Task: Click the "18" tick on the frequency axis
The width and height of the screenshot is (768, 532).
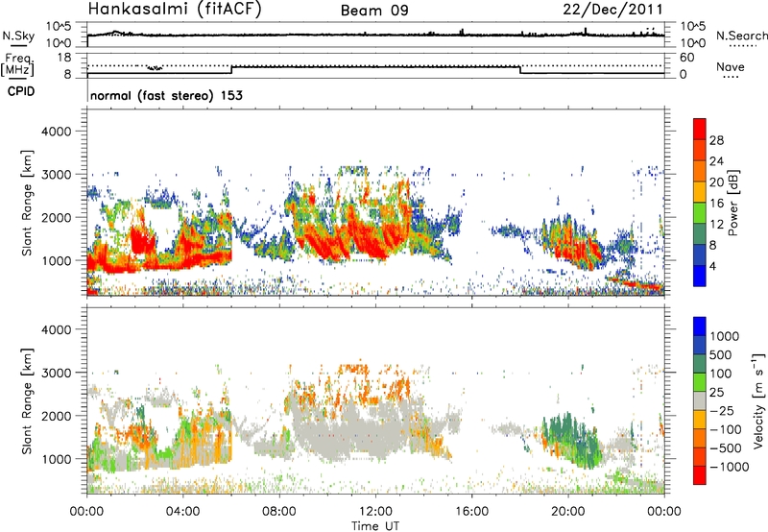Action: point(64,58)
